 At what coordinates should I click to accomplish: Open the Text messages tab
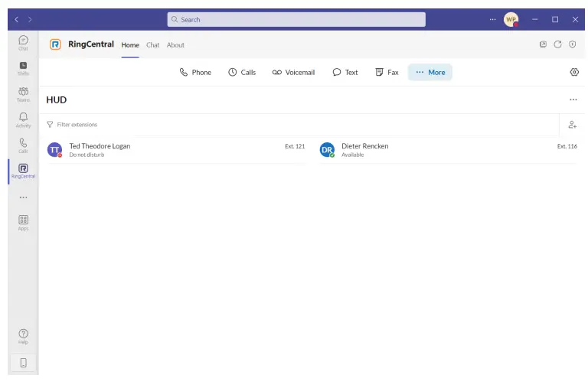tap(345, 73)
